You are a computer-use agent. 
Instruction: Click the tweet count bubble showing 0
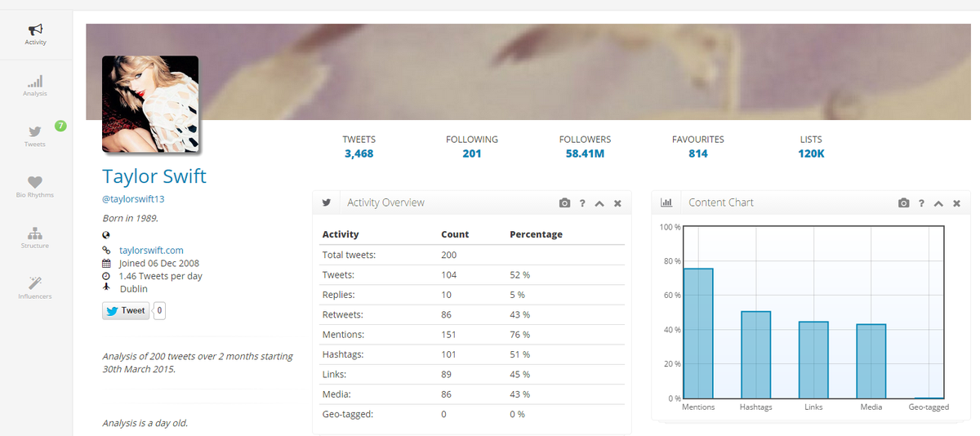[159, 310]
